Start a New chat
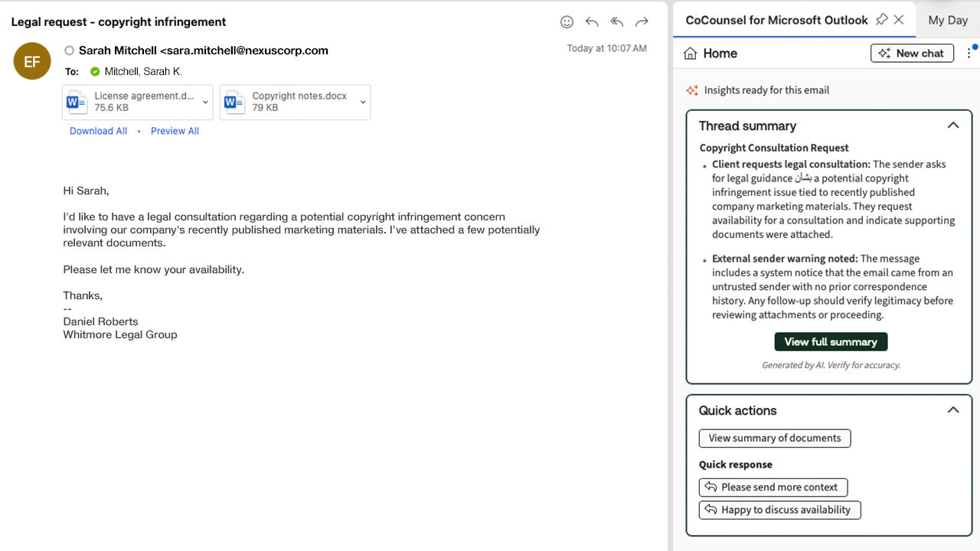This screenshot has height=551, width=980. [912, 53]
